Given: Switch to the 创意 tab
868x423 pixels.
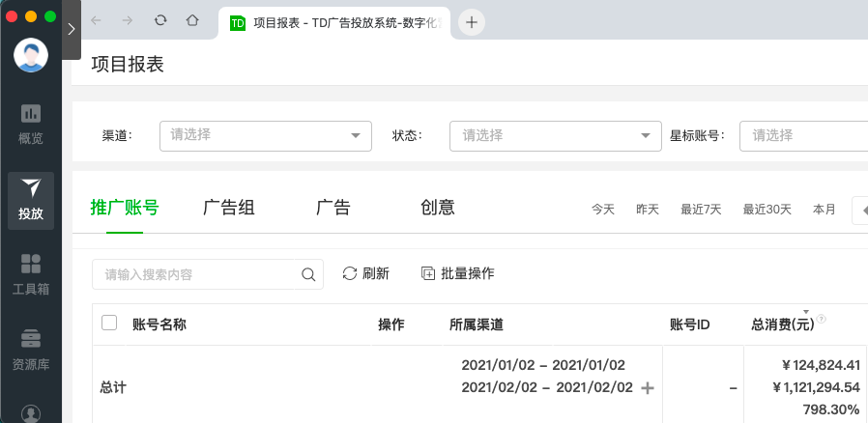Looking at the screenshot, I should (438, 208).
